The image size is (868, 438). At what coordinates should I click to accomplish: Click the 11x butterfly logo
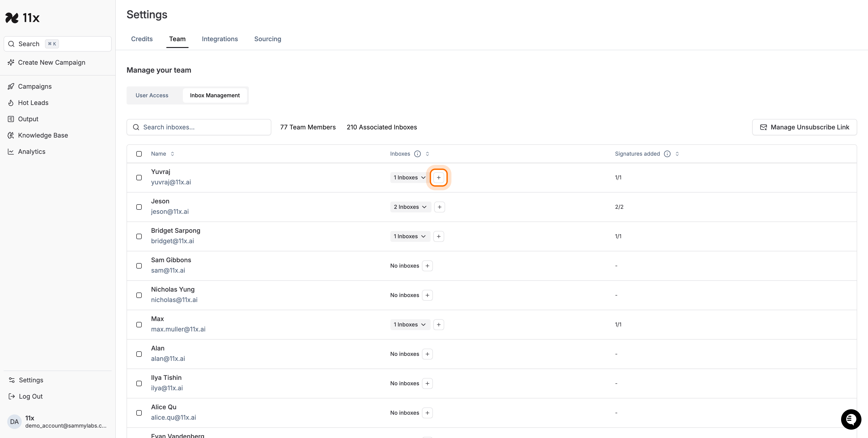pos(12,17)
